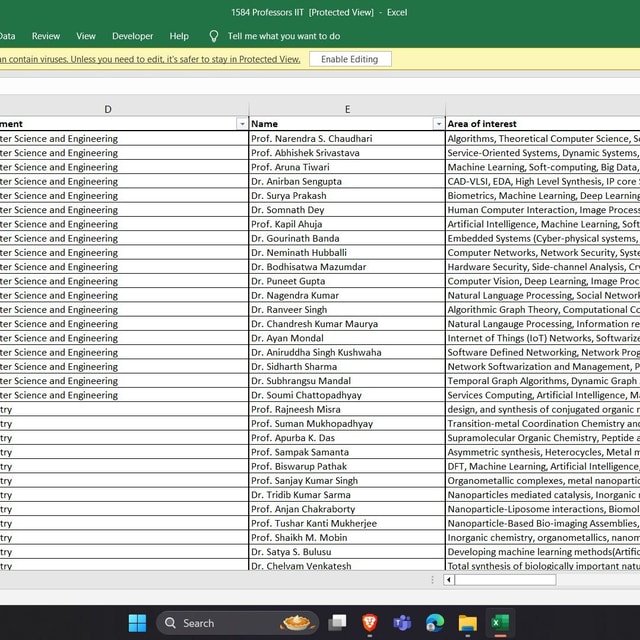Screen dimensions: 640x640
Task: Click the Tell me what you want field
Action: click(x=284, y=36)
